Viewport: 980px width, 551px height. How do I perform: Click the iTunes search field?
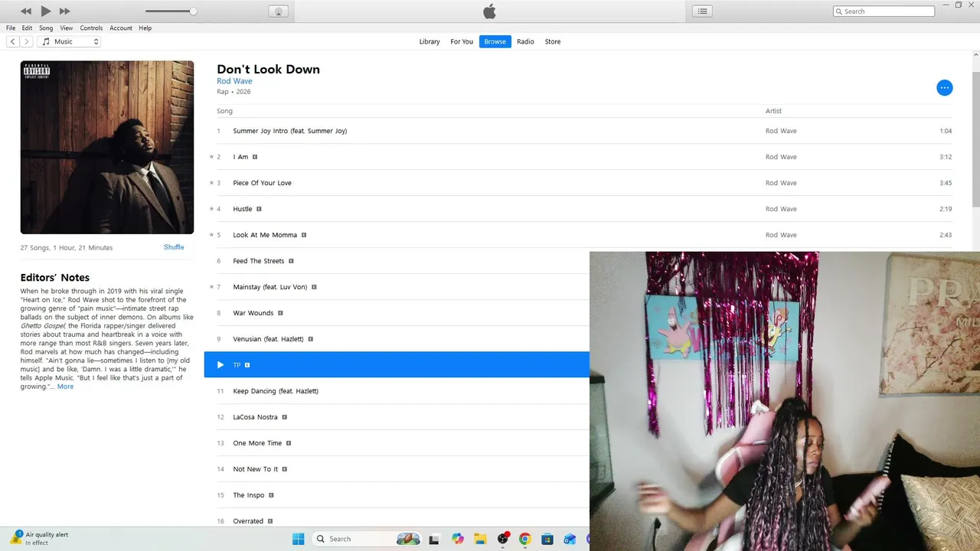[x=884, y=11]
